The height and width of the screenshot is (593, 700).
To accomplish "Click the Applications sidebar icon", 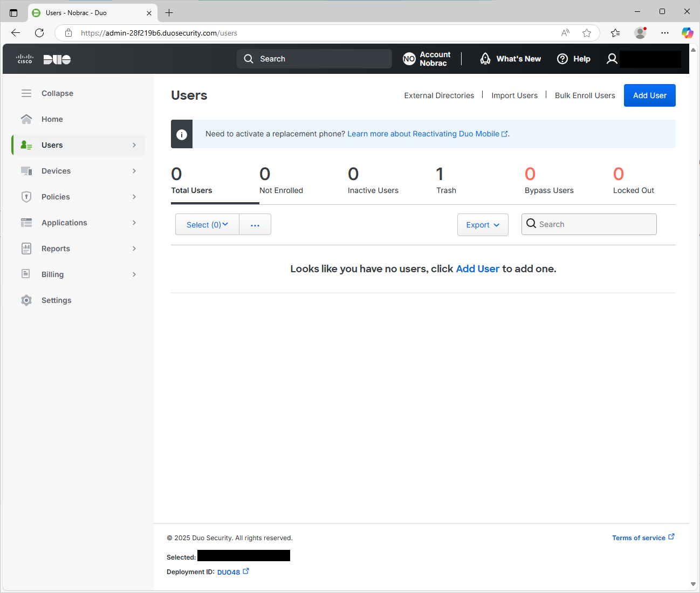I will (26, 223).
